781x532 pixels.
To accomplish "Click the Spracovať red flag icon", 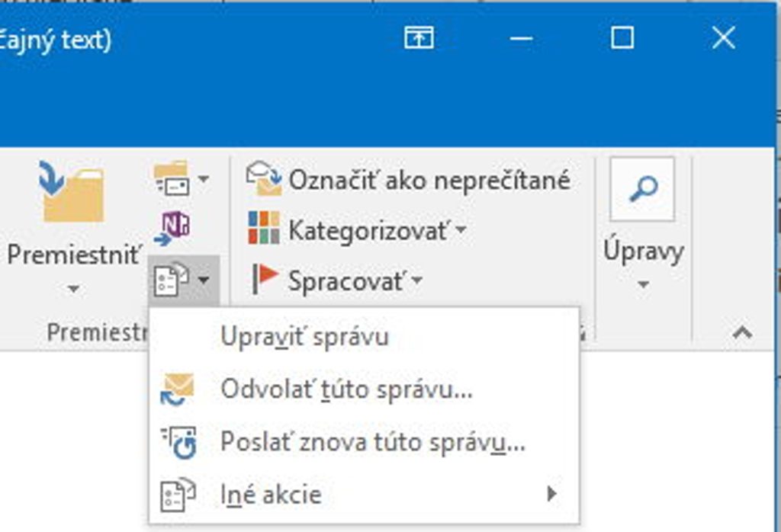I will [264, 280].
